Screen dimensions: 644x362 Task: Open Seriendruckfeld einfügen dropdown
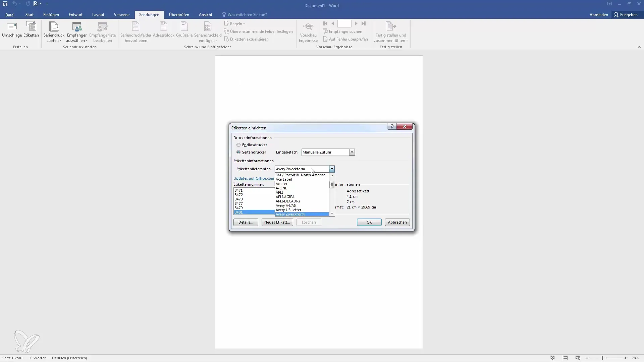[208, 32]
